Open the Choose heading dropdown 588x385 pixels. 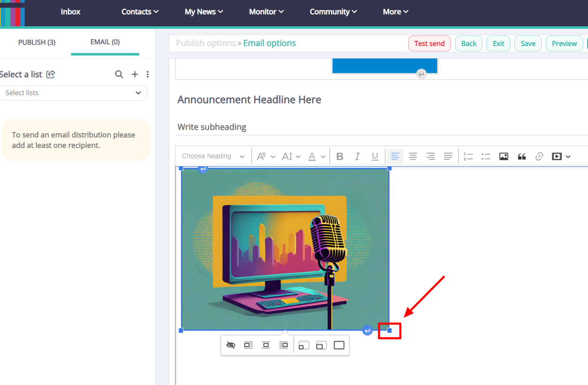213,156
